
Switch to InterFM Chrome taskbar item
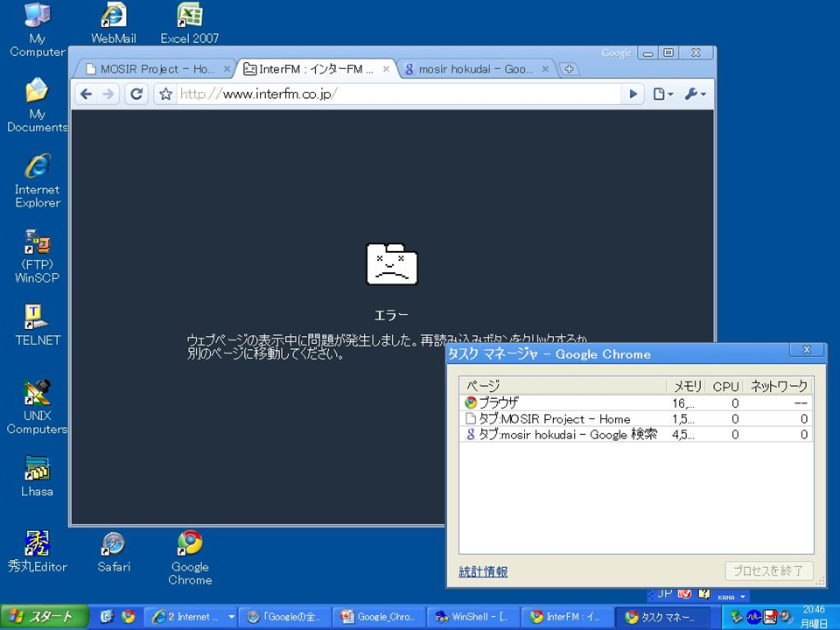pyautogui.click(x=567, y=617)
